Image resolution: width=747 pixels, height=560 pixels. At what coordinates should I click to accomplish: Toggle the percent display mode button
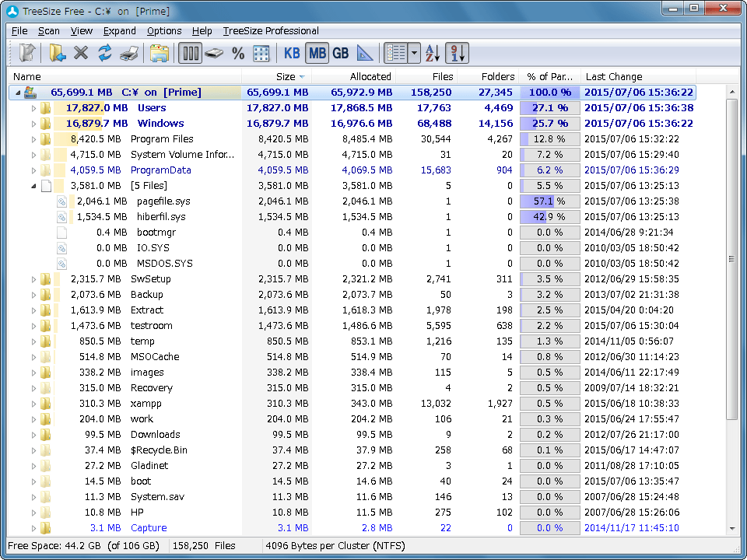[x=238, y=54]
